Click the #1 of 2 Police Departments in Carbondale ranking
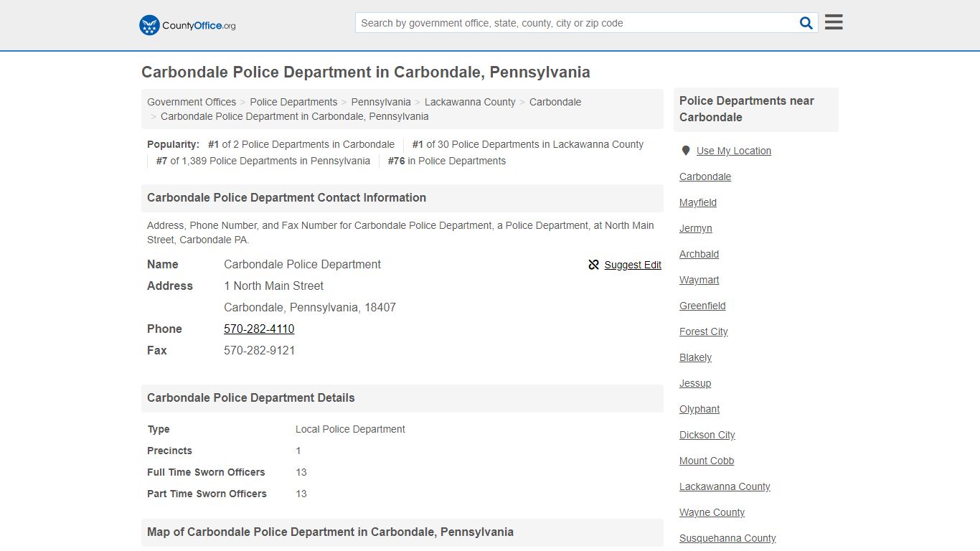 coord(301,144)
